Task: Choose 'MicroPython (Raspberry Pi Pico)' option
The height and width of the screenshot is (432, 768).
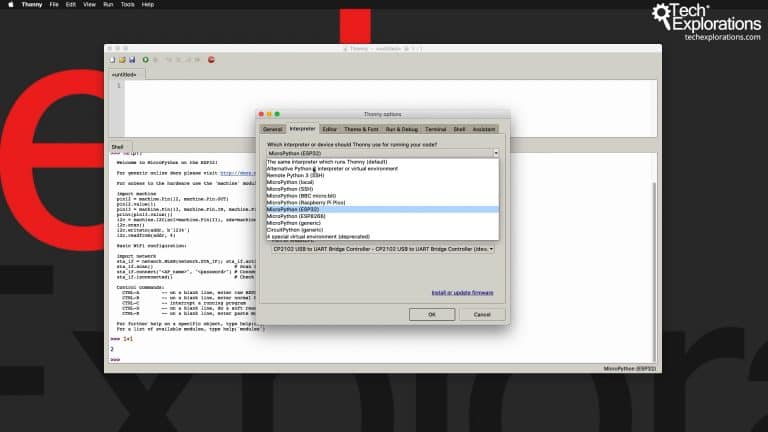Action: point(383,203)
